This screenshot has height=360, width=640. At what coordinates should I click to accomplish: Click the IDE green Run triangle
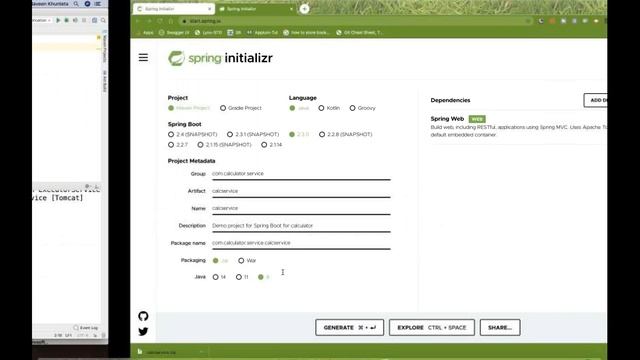point(58,20)
